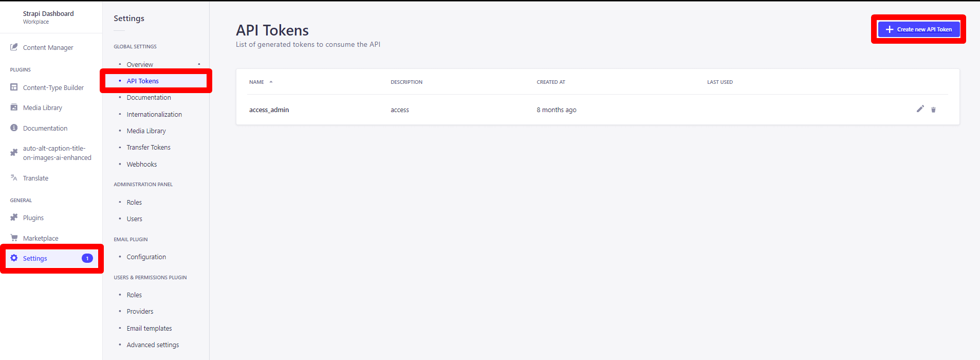Screen dimensions: 980x360
Task: Go to Media Library in main sidebar
Action: coord(42,107)
